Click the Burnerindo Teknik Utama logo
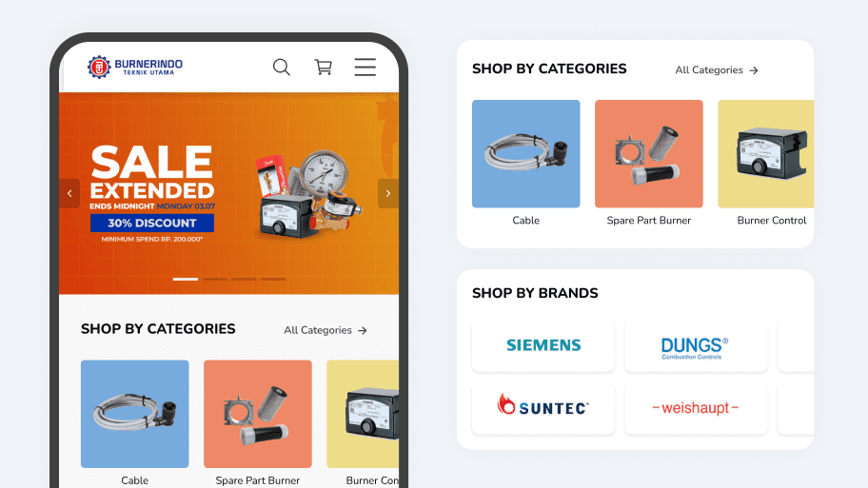Screen dimensions: 868x488 point(135,67)
